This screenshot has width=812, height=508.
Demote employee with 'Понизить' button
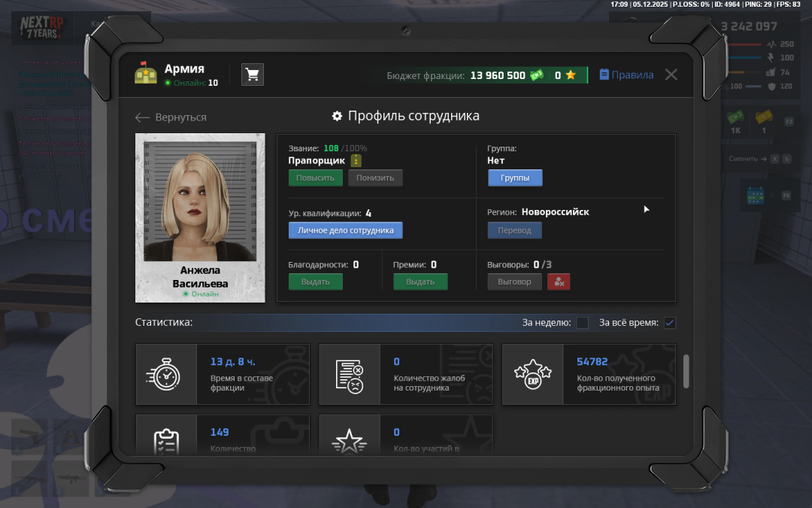point(375,178)
